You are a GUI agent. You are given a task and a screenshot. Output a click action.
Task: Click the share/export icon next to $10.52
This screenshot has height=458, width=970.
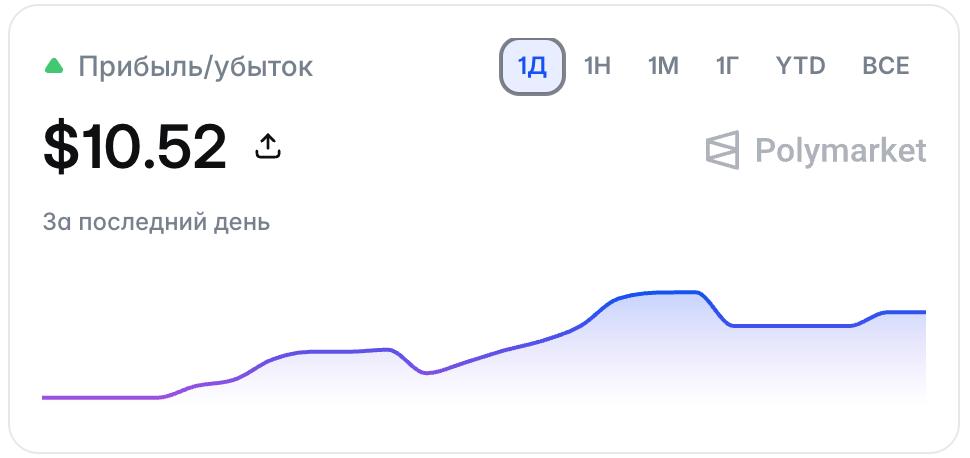[x=268, y=147]
